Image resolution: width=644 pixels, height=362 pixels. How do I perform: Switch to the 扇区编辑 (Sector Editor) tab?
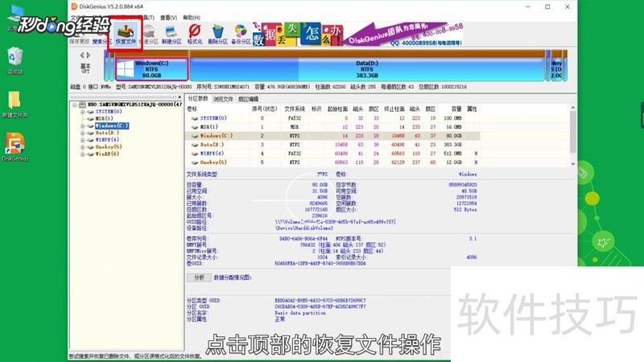click(248, 99)
